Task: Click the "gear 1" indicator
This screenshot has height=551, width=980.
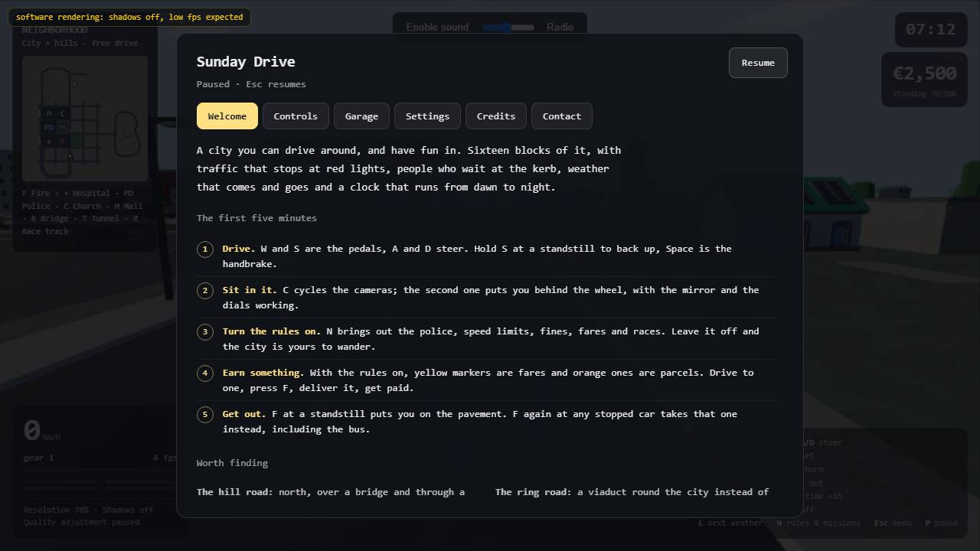Action: [x=39, y=458]
